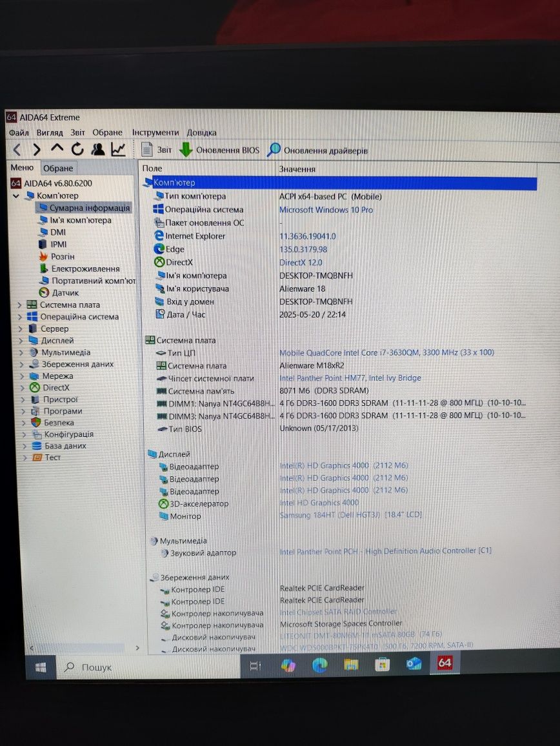Open the Windows Start button
The width and height of the screenshot is (560, 746).
point(41,667)
